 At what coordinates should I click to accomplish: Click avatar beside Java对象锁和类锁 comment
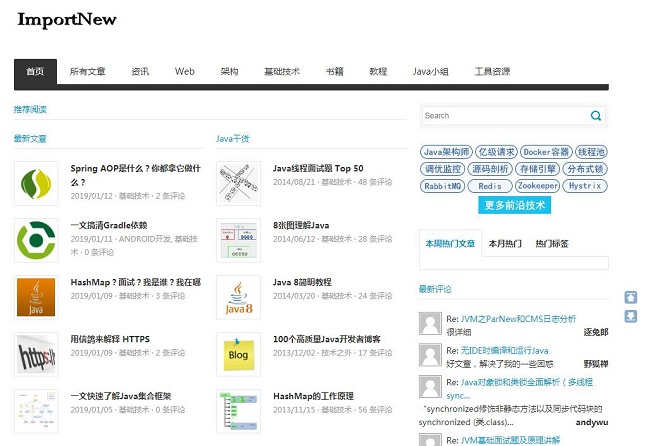click(430, 387)
